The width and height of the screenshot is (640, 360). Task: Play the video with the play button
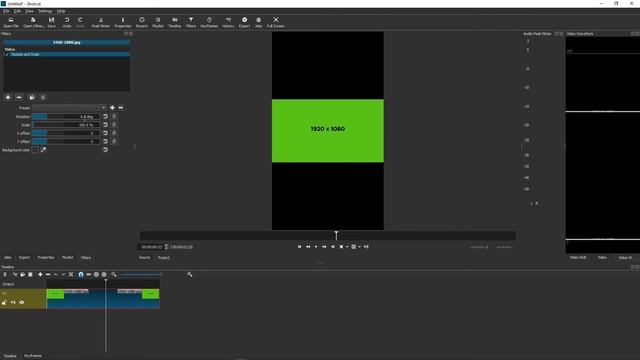316,247
